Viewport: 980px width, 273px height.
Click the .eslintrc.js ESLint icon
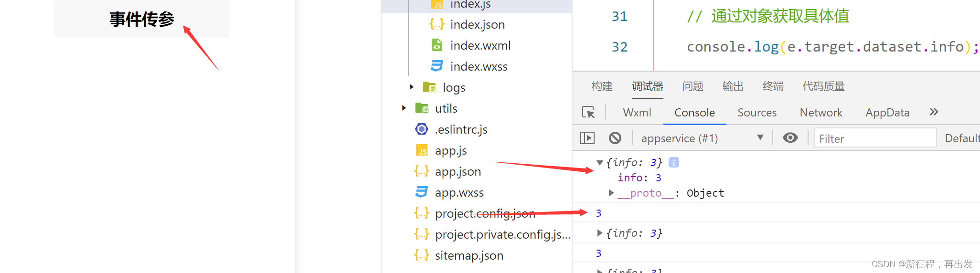(422, 129)
